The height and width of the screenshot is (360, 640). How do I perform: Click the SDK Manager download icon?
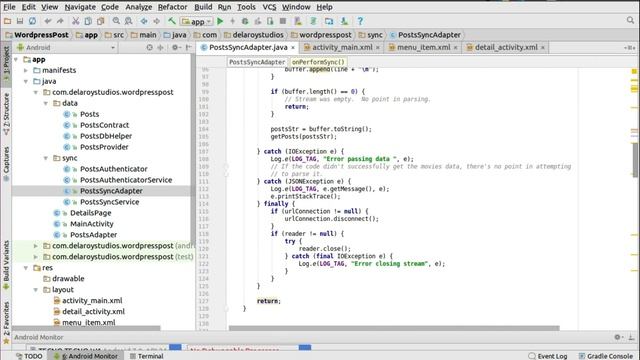[344, 21]
